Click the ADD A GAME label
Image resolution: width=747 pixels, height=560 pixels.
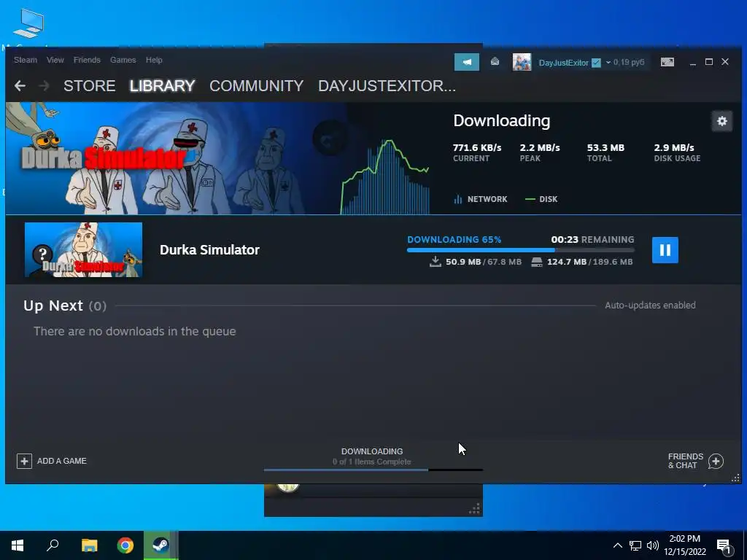(62, 461)
